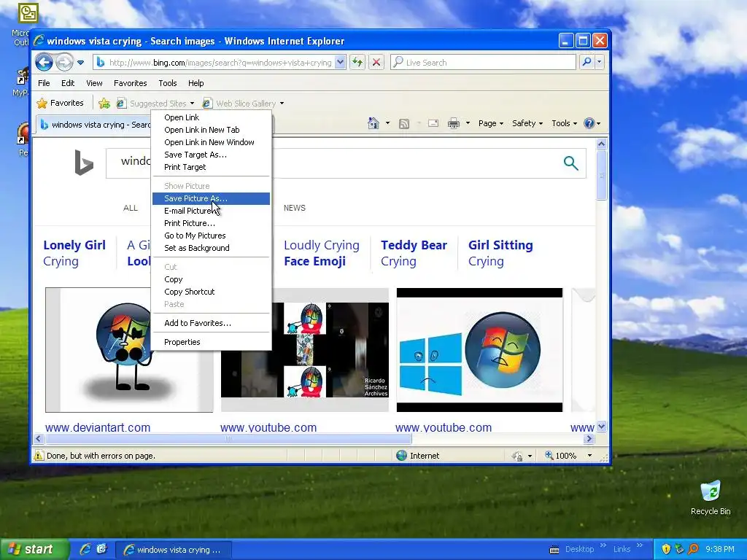Open Teddy Bear Crying suggestion link
This screenshot has width=747, height=560.
click(414, 253)
